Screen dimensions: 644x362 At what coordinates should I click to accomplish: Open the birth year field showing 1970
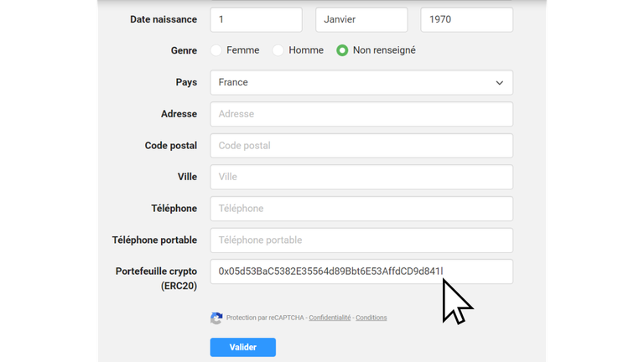pyautogui.click(x=466, y=19)
